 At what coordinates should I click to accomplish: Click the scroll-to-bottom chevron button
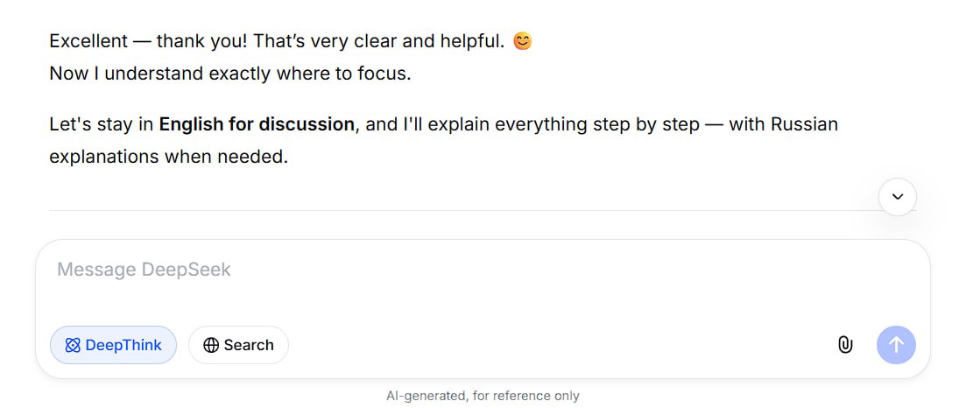(897, 197)
